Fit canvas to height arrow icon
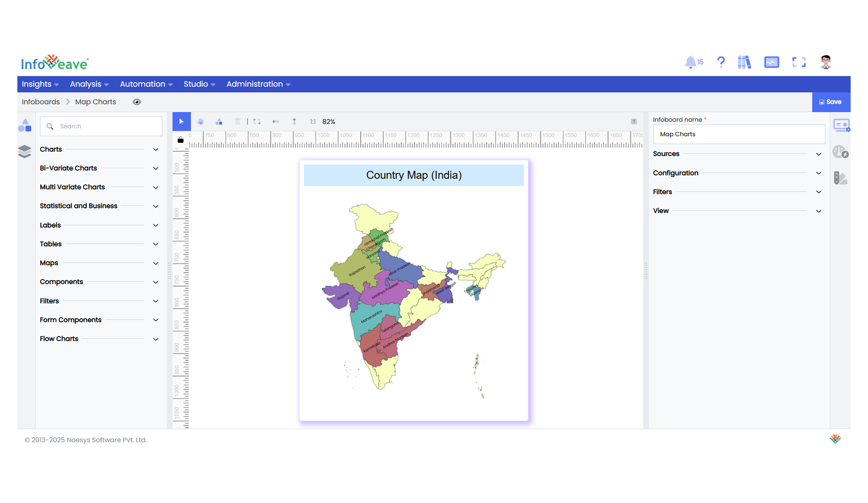This screenshot has height=503, width=868. pos(294,122)
